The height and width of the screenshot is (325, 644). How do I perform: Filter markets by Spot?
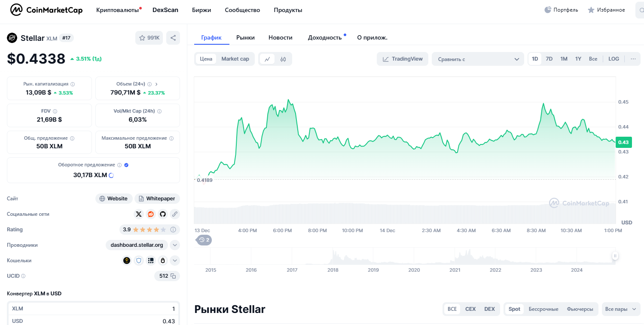[x=514, y=309]
